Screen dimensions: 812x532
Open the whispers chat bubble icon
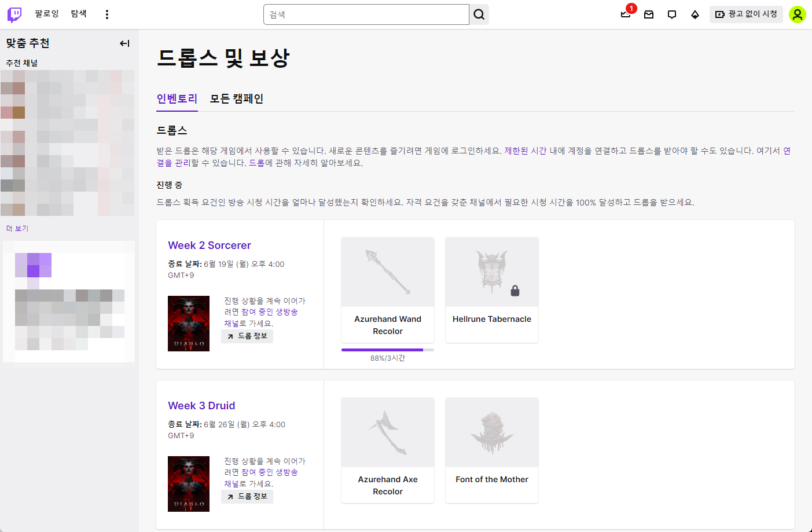point(672,14)
